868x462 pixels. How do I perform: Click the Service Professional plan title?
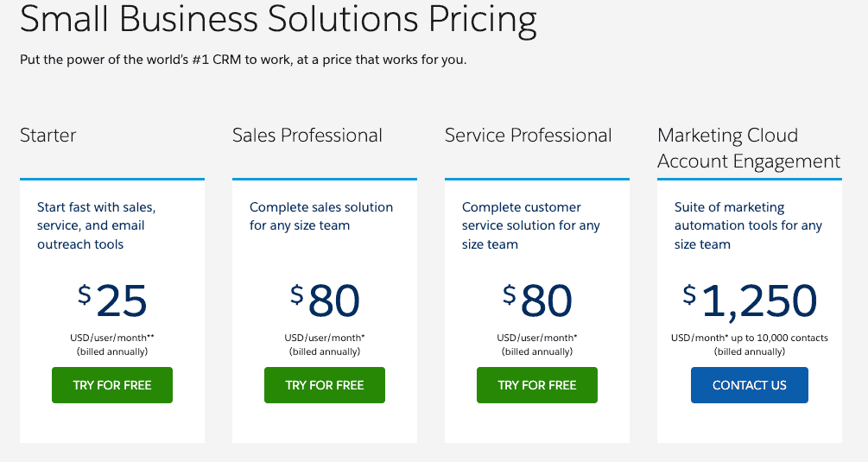[528, 135]
